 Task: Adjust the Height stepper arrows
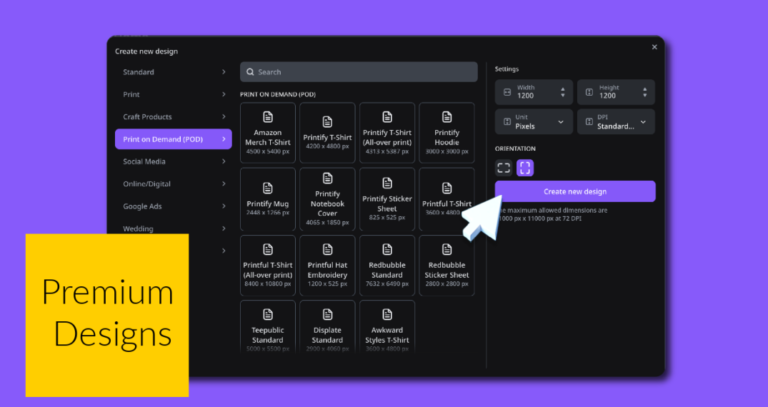pos(645,92)
